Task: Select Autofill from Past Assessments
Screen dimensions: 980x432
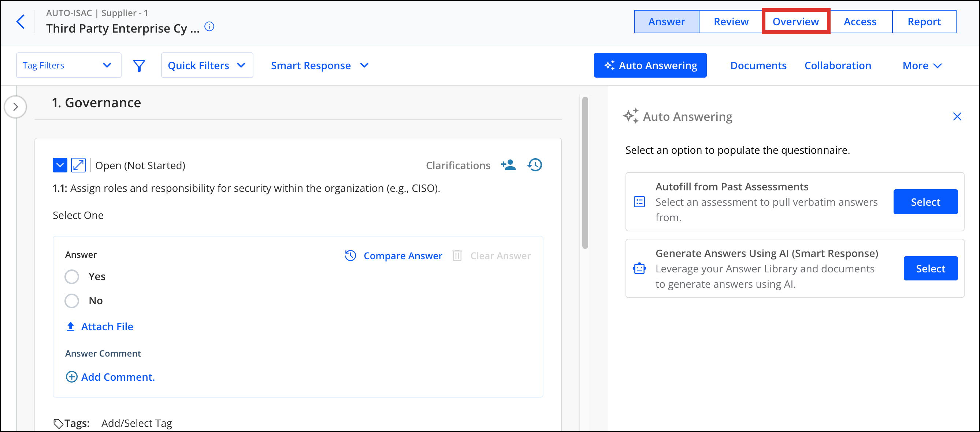Action: coord(925,202)
